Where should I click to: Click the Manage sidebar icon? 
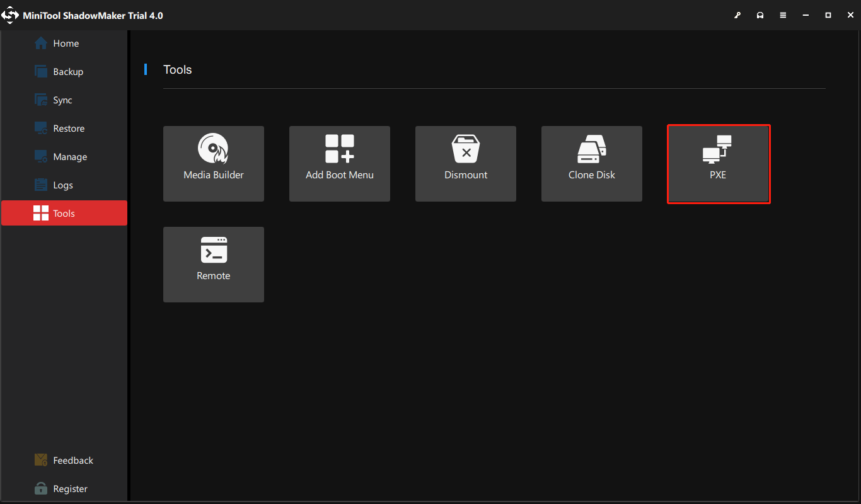[41, 156]
